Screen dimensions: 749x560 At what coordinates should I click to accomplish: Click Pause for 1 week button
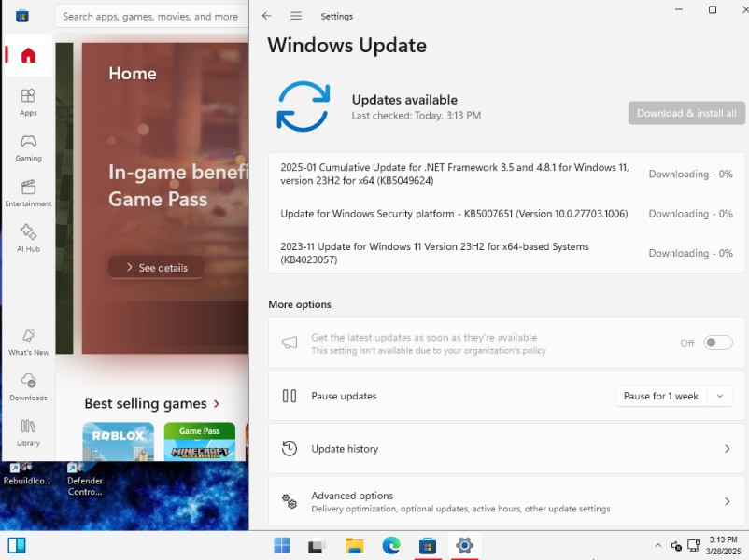[x=661, y=396]
